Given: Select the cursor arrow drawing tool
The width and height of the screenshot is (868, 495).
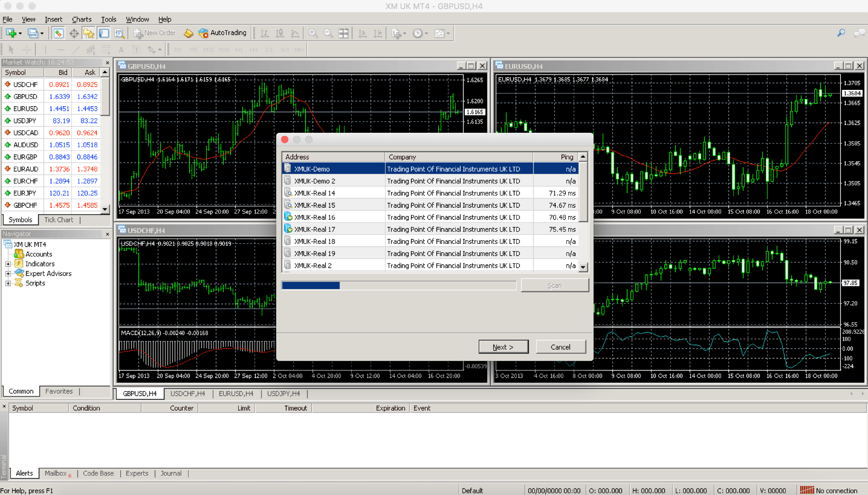Looking at the screenshot, I should tap(11, 50).
